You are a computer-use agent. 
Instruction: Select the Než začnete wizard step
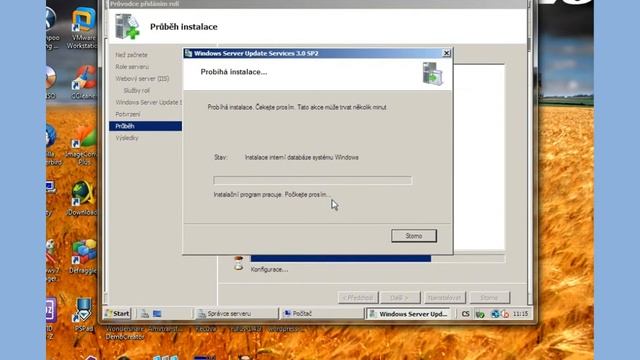click(131, 55)
